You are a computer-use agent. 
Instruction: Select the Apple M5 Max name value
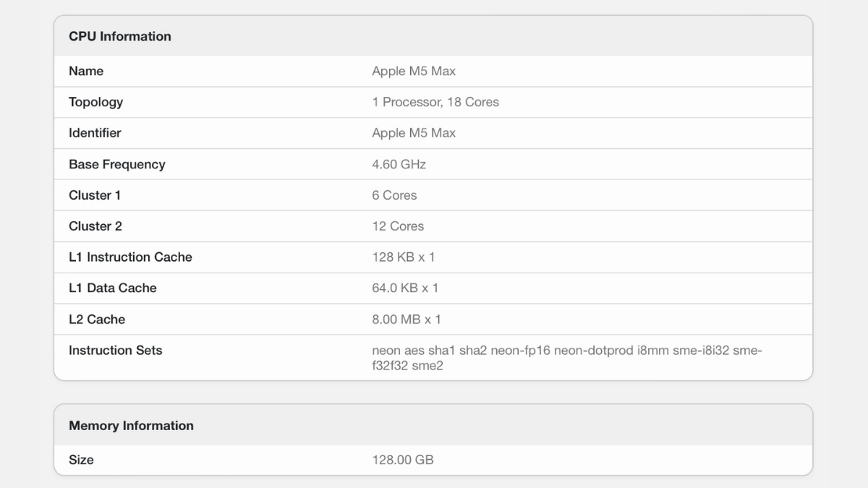coord(413,71)
